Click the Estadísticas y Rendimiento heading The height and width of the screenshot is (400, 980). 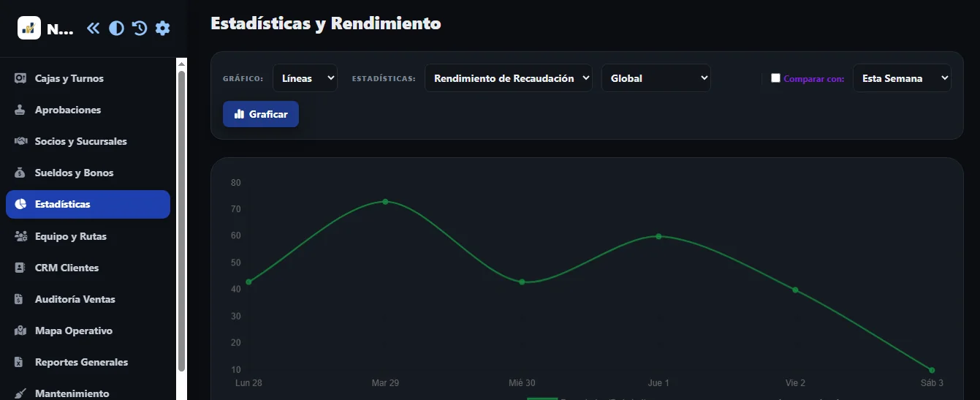[x=326, y=23]
